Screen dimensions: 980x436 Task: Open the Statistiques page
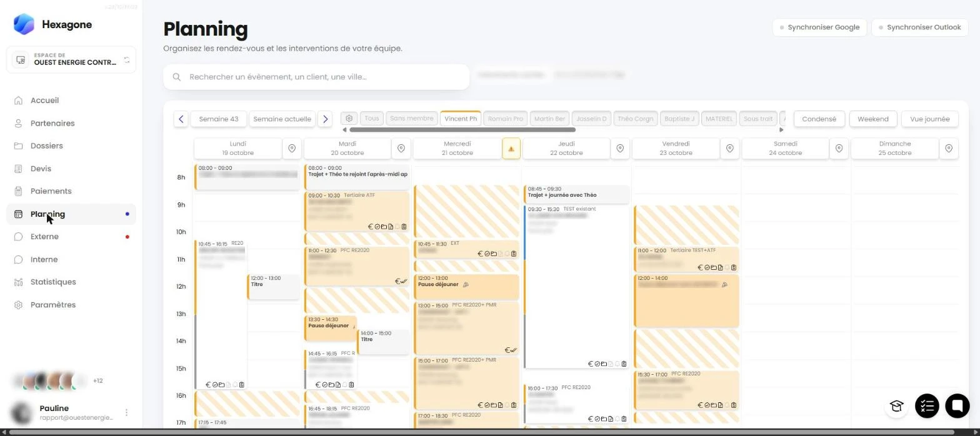point(53,282)
